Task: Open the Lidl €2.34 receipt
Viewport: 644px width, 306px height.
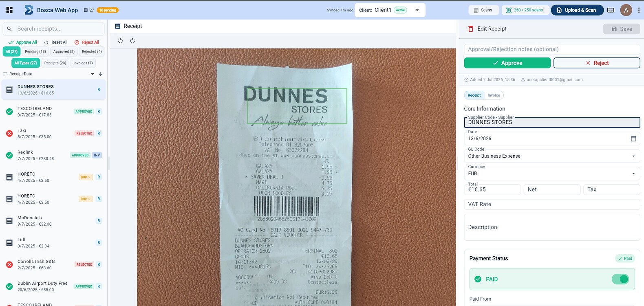Action: (54, 243)
